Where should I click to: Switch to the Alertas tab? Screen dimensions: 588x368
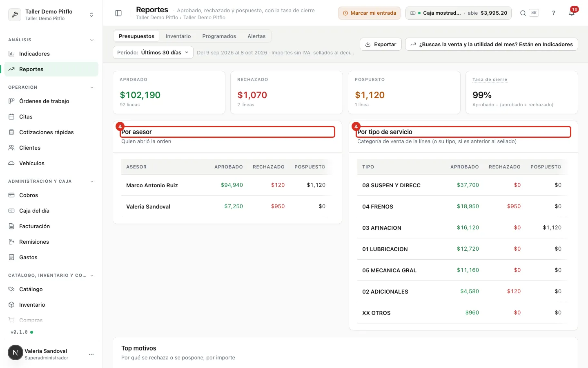coord(256,36)
